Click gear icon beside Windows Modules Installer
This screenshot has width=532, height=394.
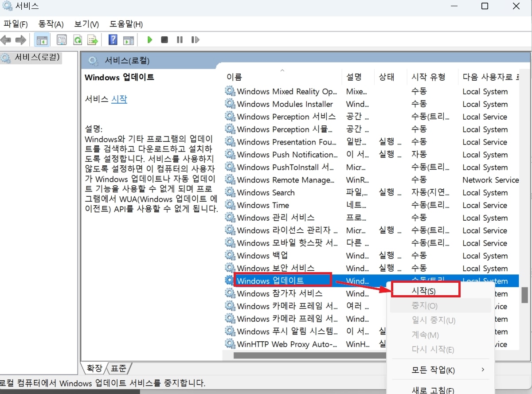tap(230, 104)
